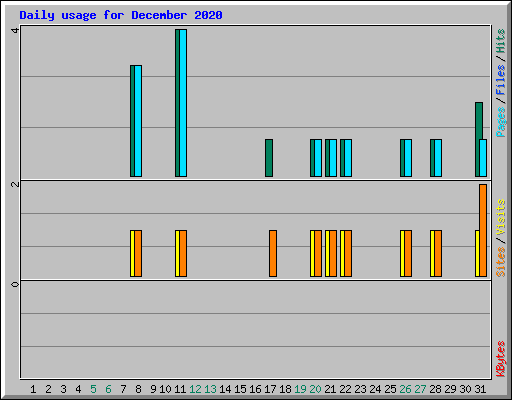Screen dimensions: 512x400
Task: Select the orange bar on day 28
Action: (x=438, y=253)
